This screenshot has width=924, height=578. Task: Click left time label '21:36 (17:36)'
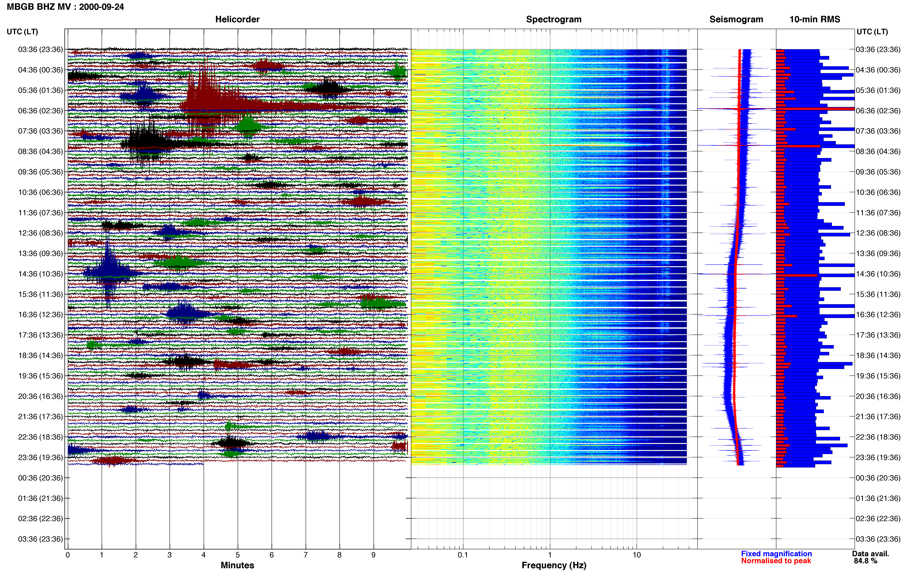41,417
